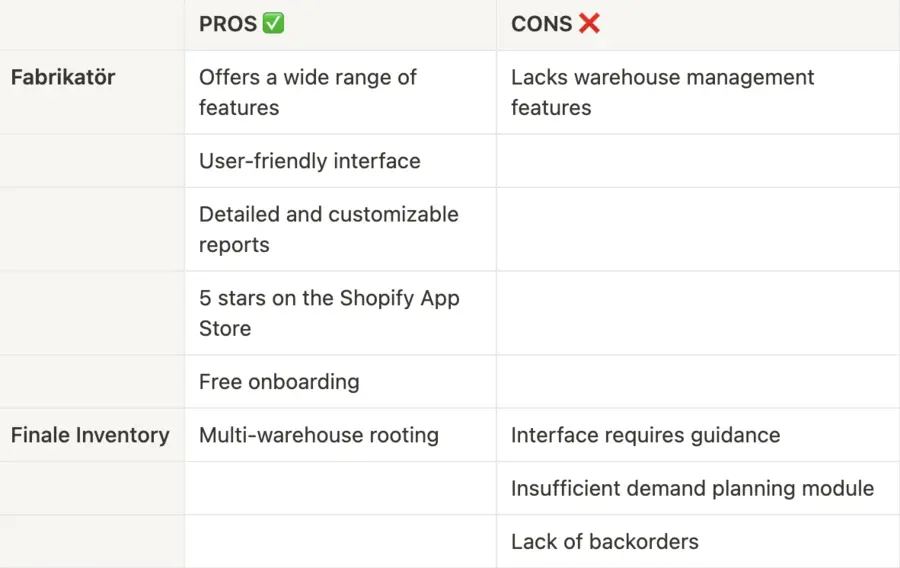Select the CONS column header

(x=698, y=25)
